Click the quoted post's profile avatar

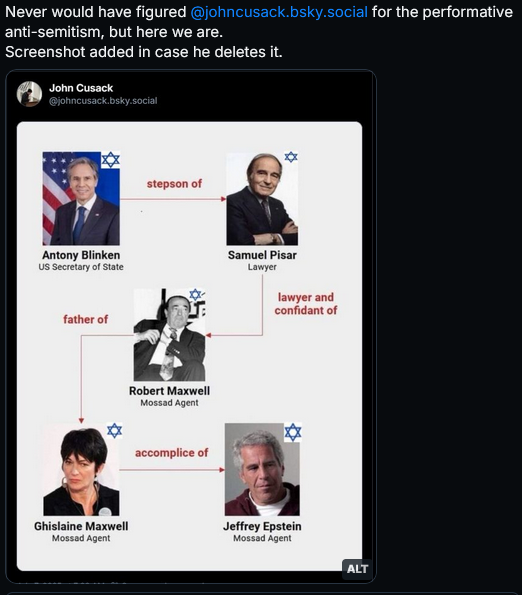29,94
